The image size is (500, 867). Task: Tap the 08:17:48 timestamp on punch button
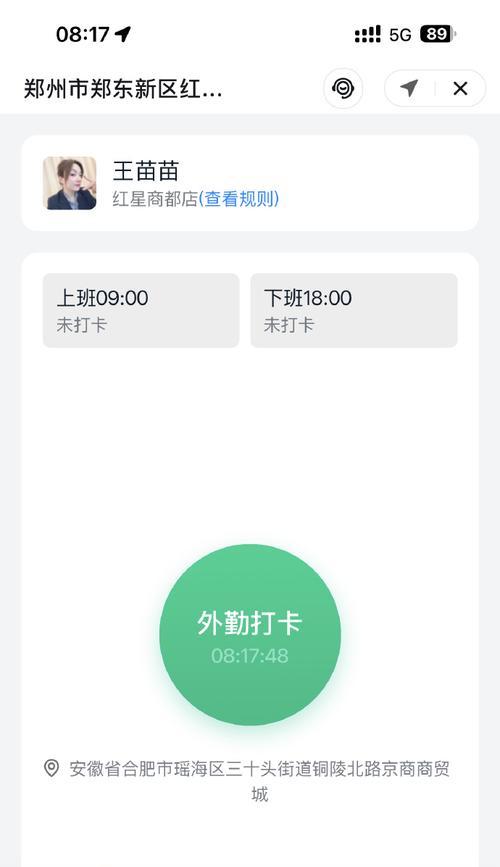[x=250, y=656]
